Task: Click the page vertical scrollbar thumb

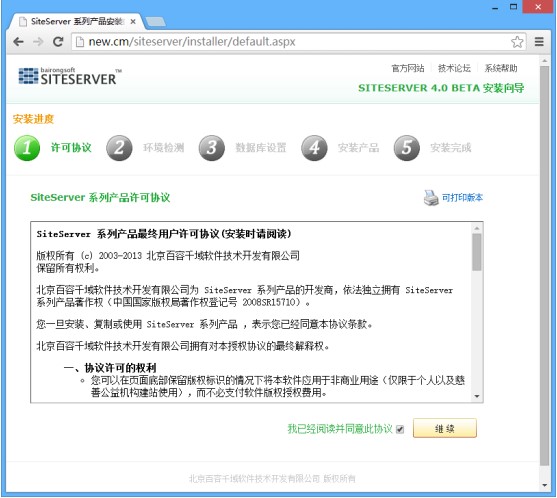Action: click(x=545, y=265)
